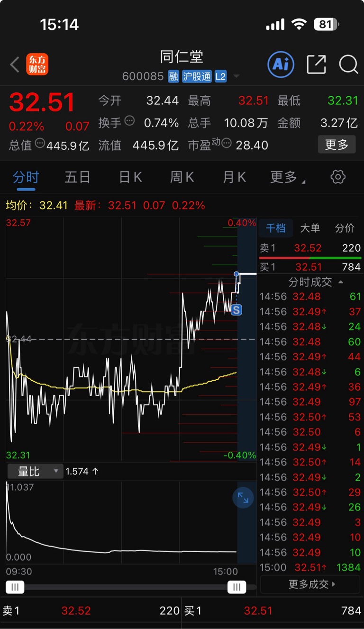Tap bottom bar 买1 32.51 quote
Image resolution: width=364 pixels, height=629 pixels.
[x=273, y=611]
